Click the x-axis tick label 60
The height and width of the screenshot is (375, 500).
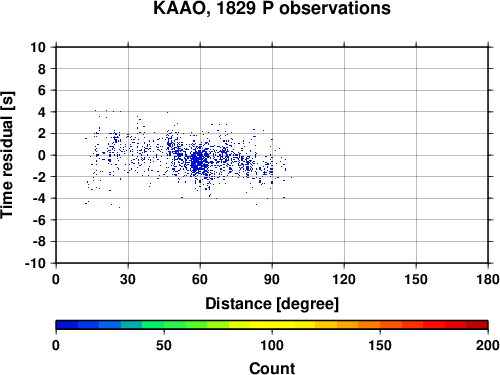tap(200, 279)
